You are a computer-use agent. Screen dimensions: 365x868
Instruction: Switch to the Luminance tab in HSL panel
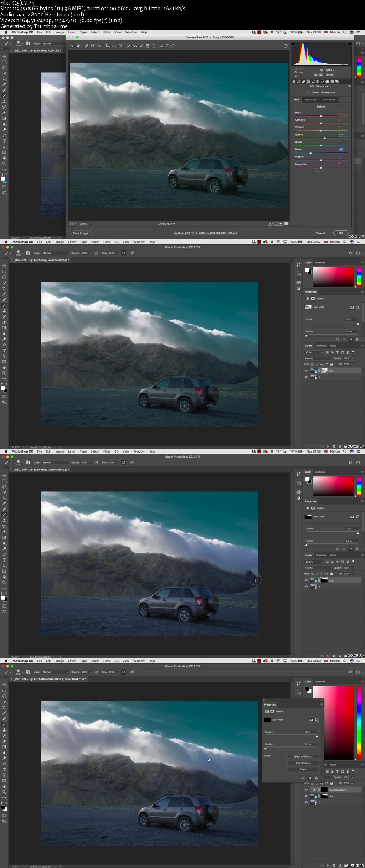coord(329,100)
